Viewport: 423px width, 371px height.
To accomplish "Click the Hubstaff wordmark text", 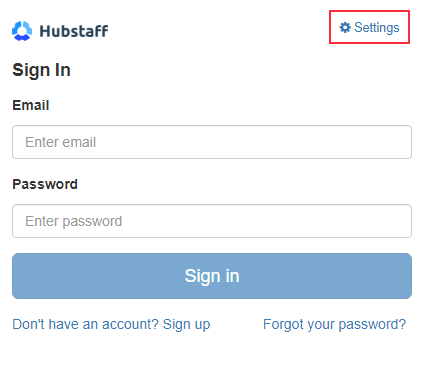I will click(x=74, y=31).
